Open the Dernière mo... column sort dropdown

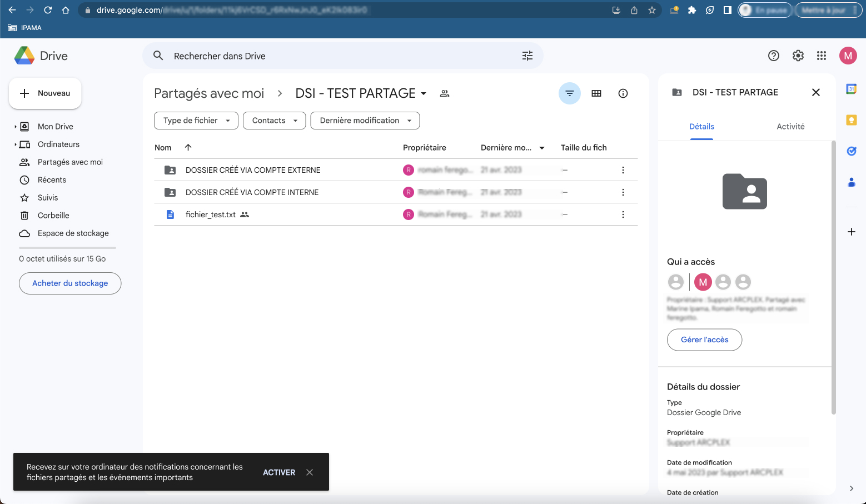tap(542, 148)
